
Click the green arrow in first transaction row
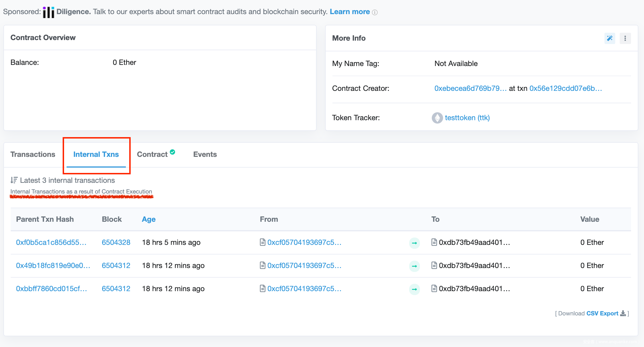[x=414, y=243]
